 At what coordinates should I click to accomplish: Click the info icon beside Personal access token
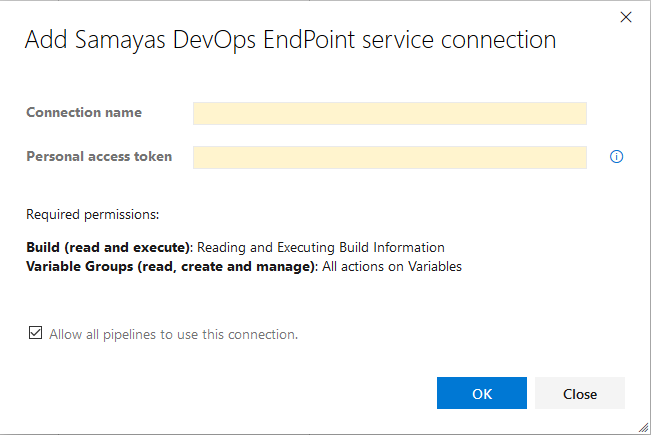click(x=616, y=157)
